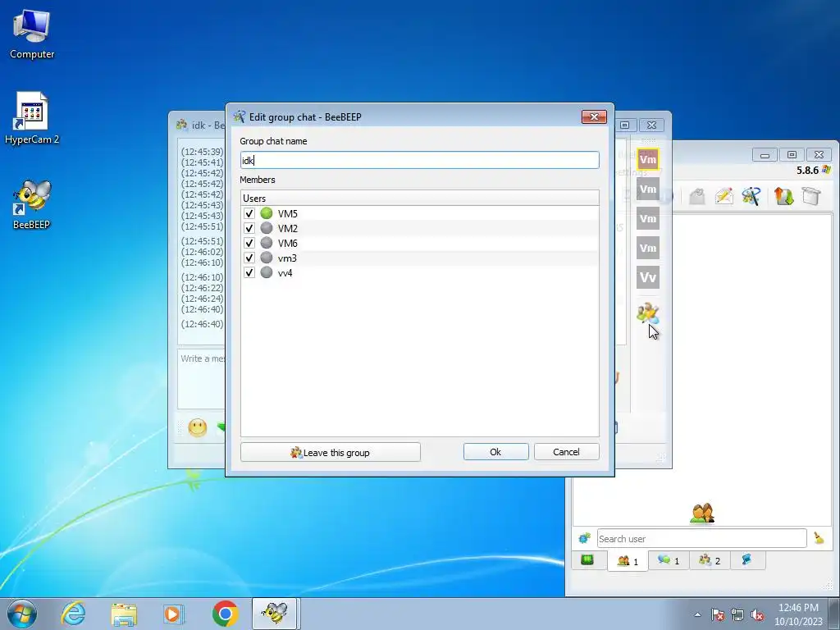Click the green online status dot for VM5
Image resolution: width=840 pixels, height=630 pixels.
tap(267, 213)
